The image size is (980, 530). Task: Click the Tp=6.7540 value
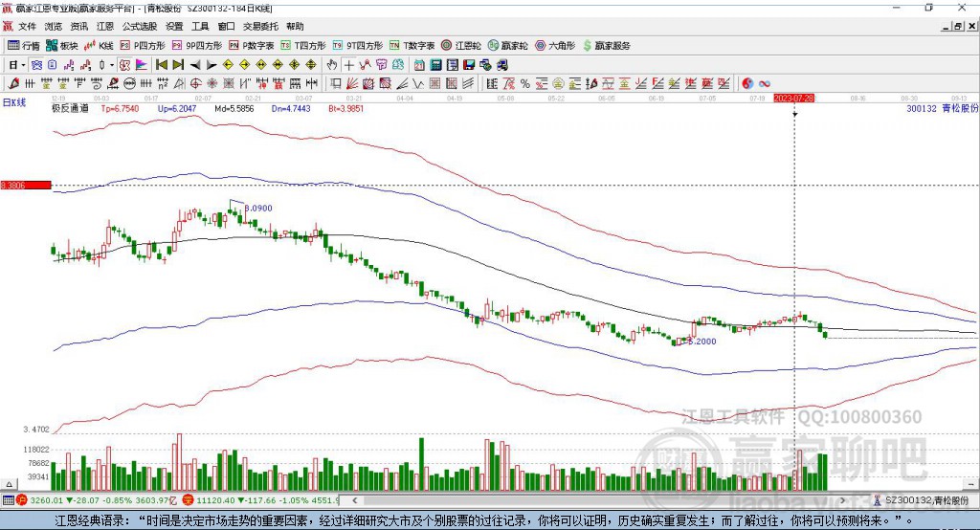pyautogui.click(x=120, y=108)
